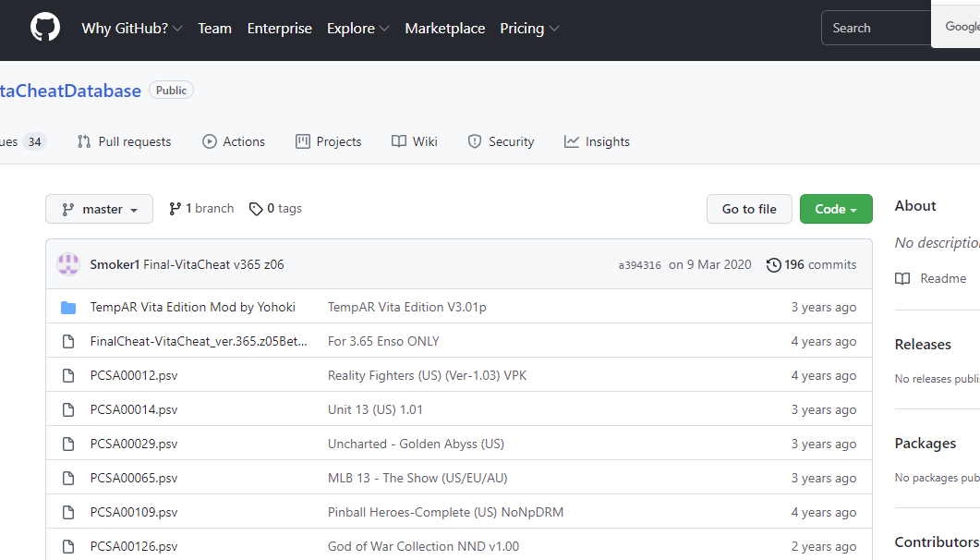Expand the master branch dropdown
Viewport: 980px width, 560px height.
[x=101, y=209]
